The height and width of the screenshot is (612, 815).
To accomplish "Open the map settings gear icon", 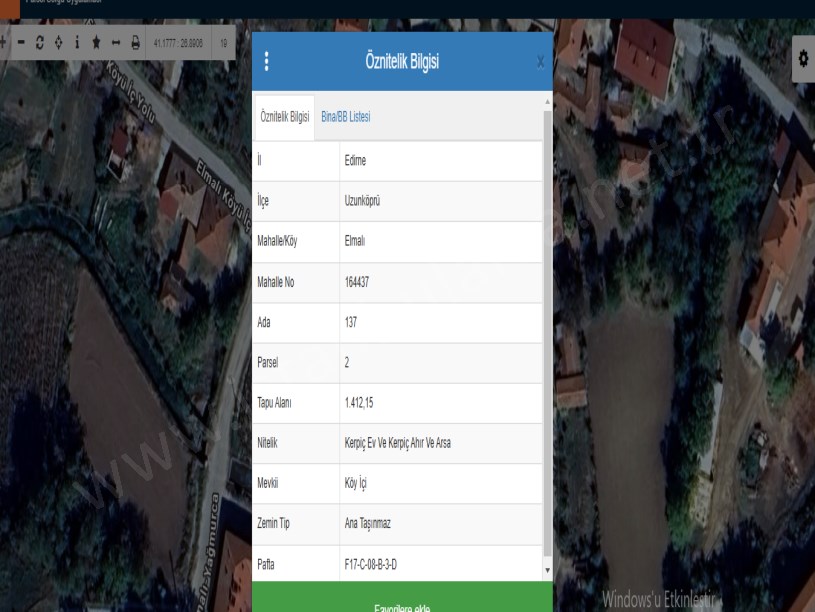I will pos(802,60).
